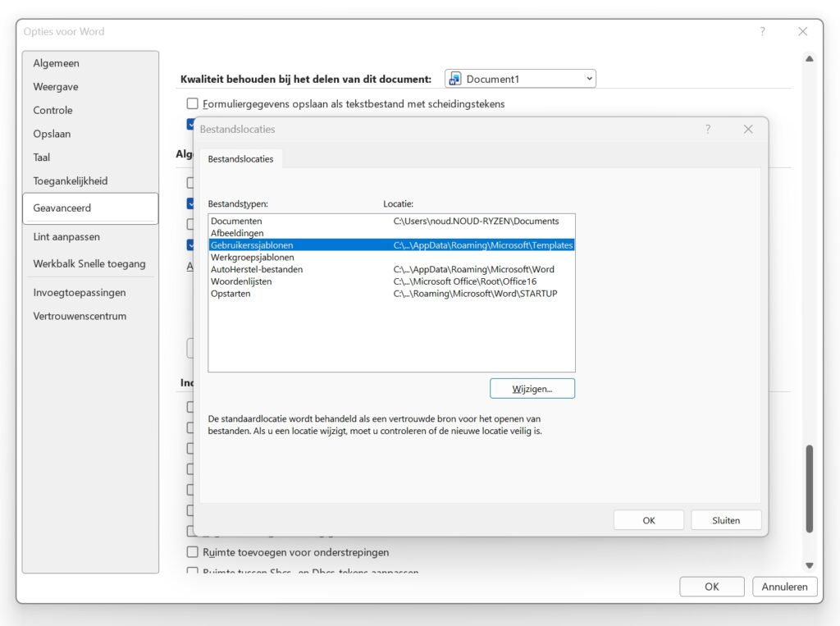The image size is (840, 626).
Task: Open the Invoegtoepassingen category
Action: coord(90,293)
